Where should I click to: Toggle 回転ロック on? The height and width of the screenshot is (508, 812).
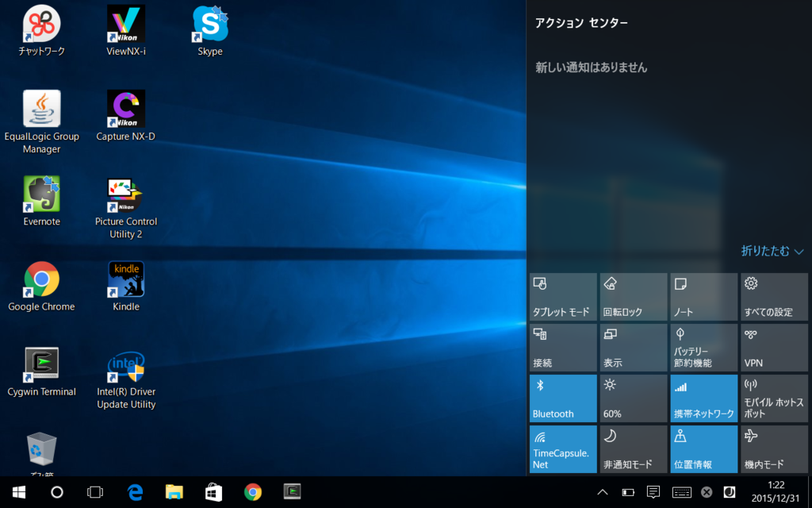coord(632,296)
